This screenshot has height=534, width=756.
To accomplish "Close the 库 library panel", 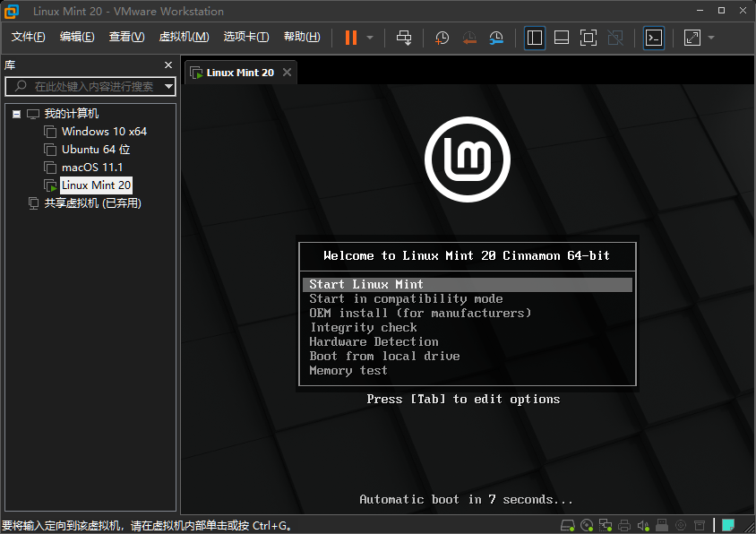I will click(168, 65).
